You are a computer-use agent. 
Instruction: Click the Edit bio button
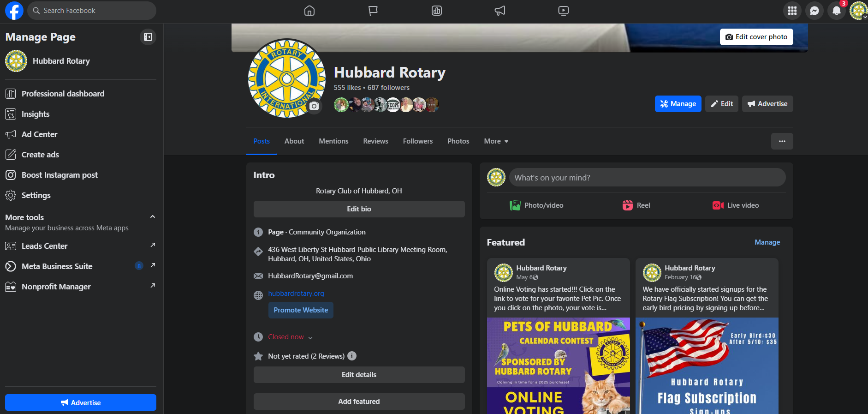pyautogui.click(x=359, y=209)
